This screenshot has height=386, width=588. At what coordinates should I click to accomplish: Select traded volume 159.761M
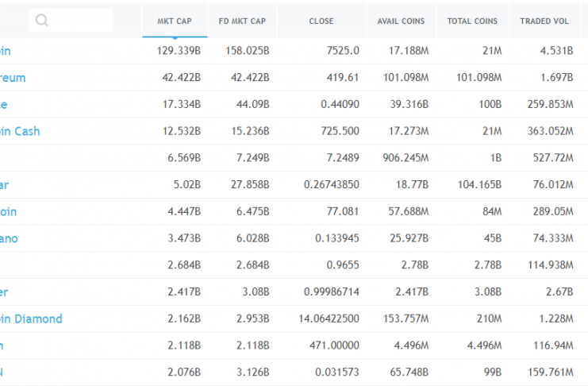point(551,372)
